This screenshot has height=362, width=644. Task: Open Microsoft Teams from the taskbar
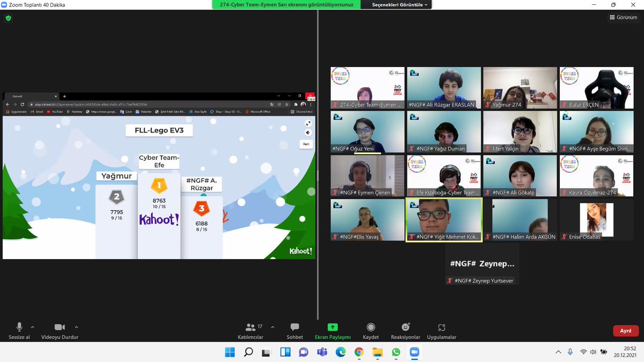pyautogui.click(x=322, y=352)
